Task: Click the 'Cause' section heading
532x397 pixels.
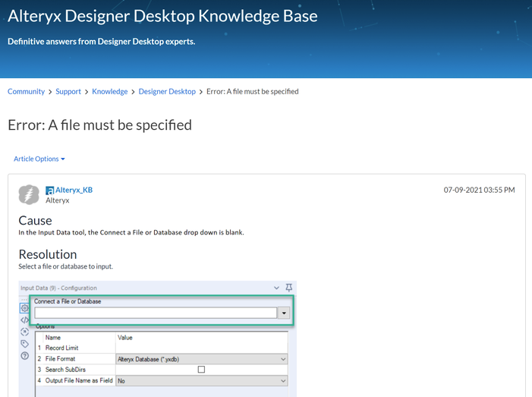Action: (x=35, y=221)
